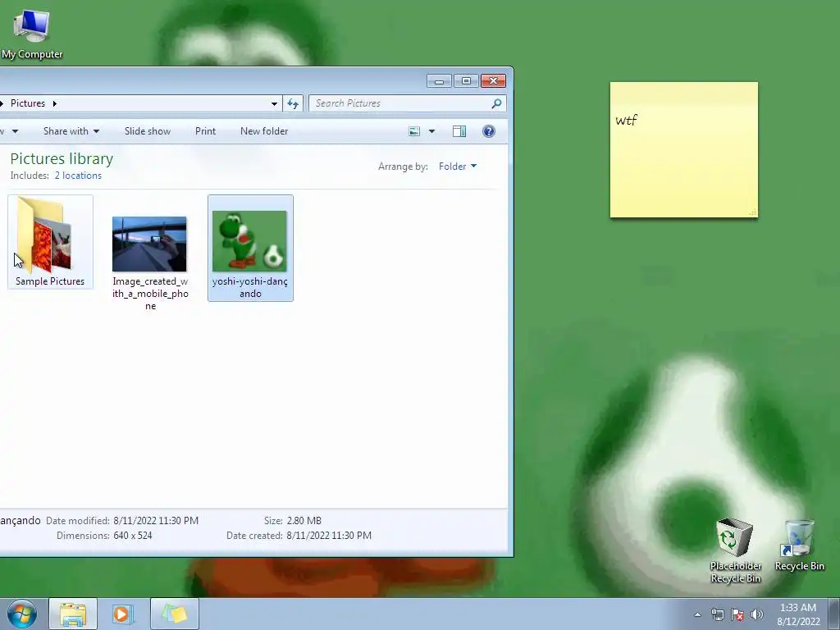Expand the Pictures breadcrumb arrow

pos(55,103)
